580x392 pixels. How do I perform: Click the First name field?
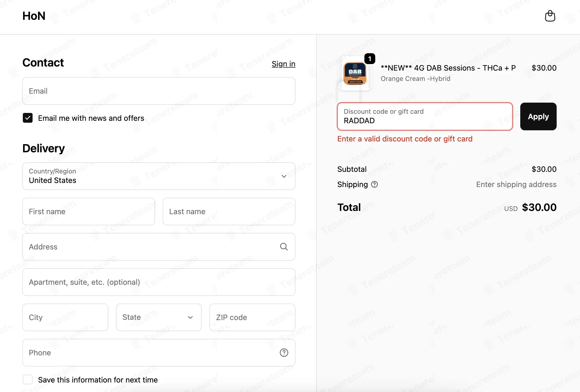coord(89,211)
